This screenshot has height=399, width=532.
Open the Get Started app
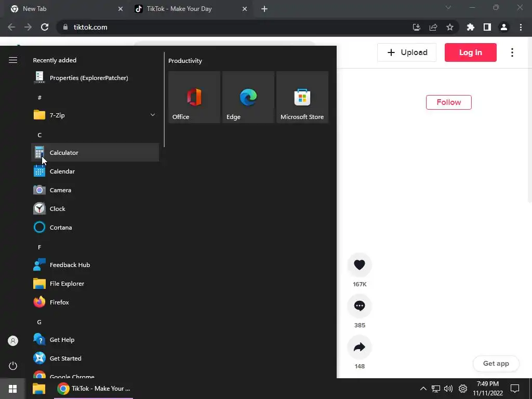point(95,358)
